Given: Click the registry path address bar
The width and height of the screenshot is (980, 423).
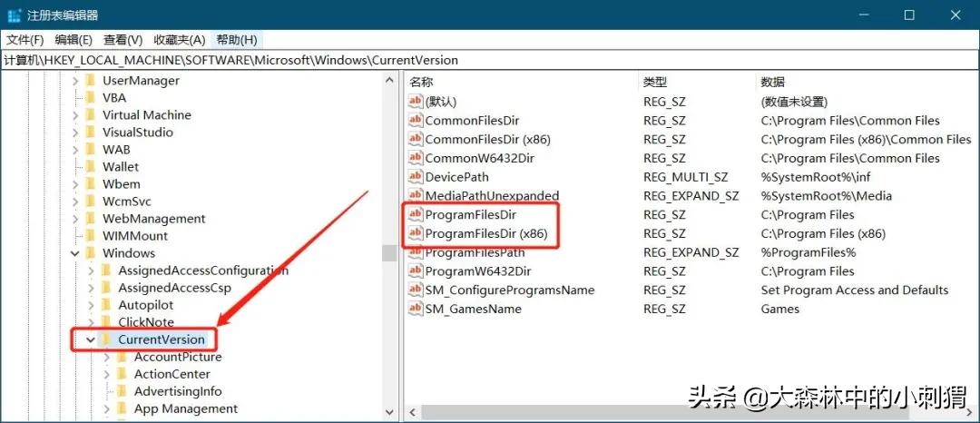Looking at the screenshot, I should [489, 61].
